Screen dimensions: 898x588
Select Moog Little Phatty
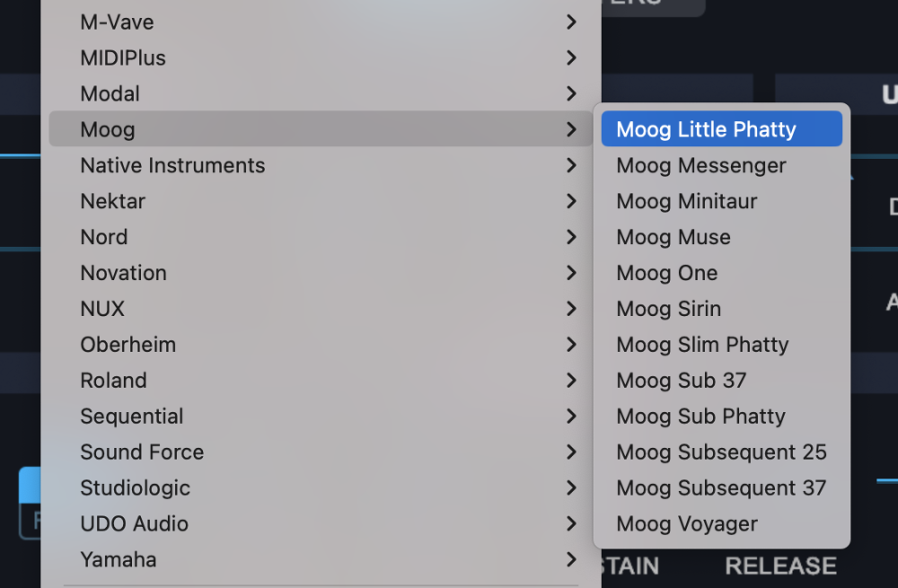(x=706, y=129)
